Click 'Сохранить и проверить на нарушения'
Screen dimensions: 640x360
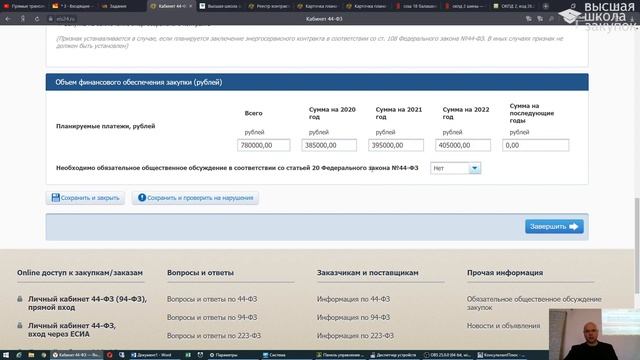click(195, 198)
